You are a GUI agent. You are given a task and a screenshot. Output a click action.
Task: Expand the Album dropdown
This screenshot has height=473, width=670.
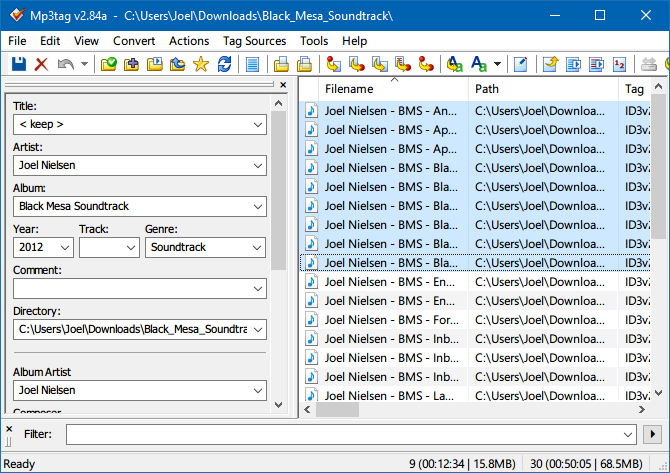pos(258,207)
